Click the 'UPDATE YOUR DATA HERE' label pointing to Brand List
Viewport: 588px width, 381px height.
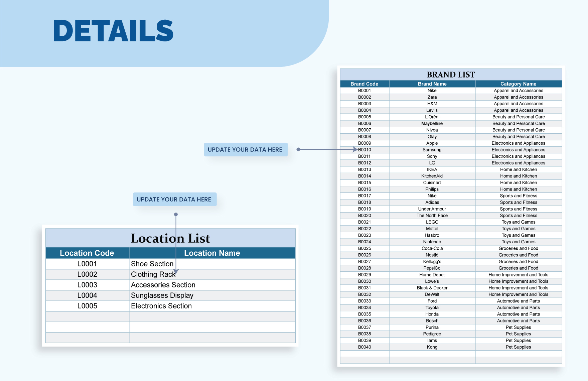(x=246, y=150)
